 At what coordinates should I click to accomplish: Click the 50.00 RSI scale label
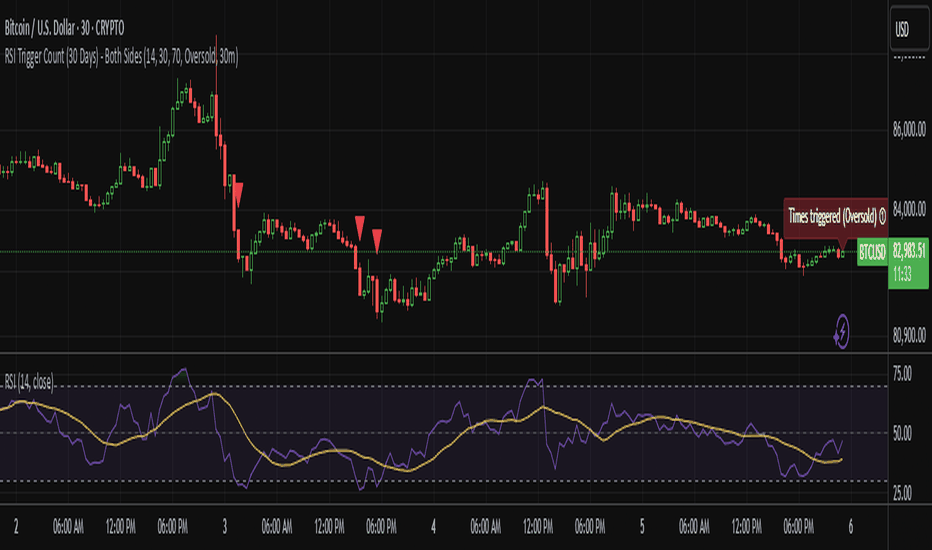[902, 433]
